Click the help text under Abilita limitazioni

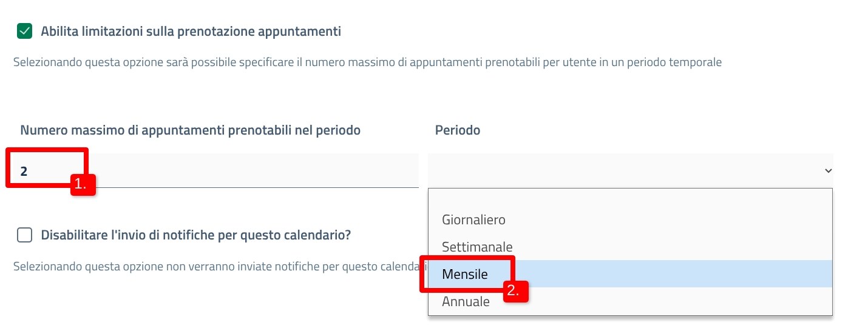(x=367, y=62)
